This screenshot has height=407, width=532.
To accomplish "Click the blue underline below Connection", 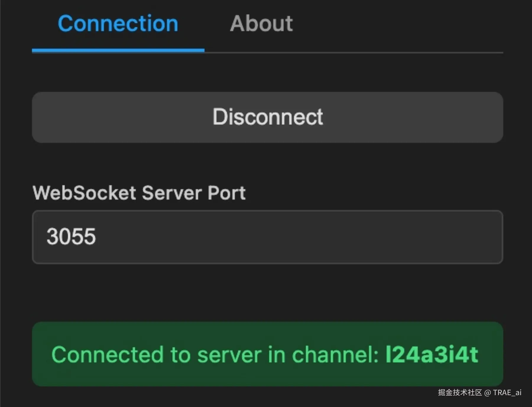I will 118,51.
